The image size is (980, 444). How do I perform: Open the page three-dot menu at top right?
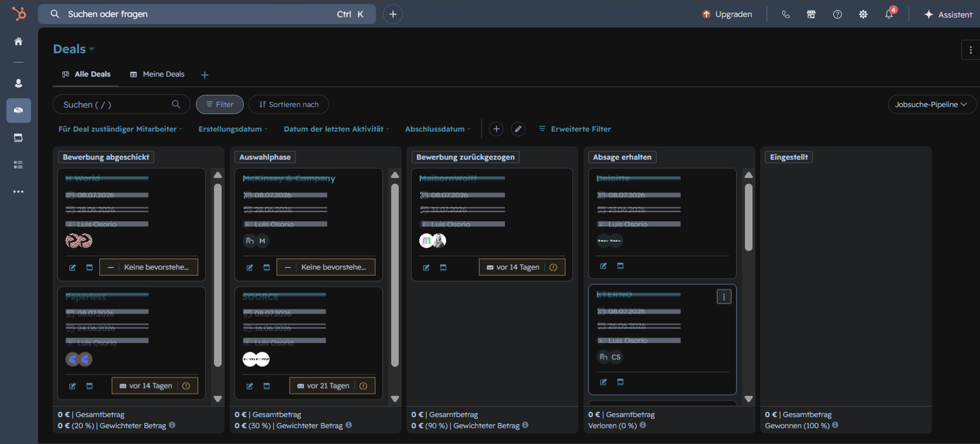tap(970, 50)
